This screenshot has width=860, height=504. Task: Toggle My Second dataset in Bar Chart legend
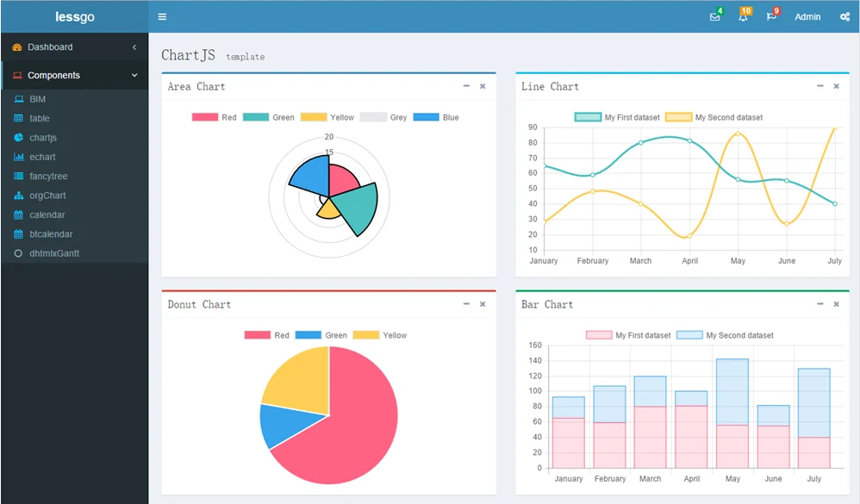coord(725,335)
